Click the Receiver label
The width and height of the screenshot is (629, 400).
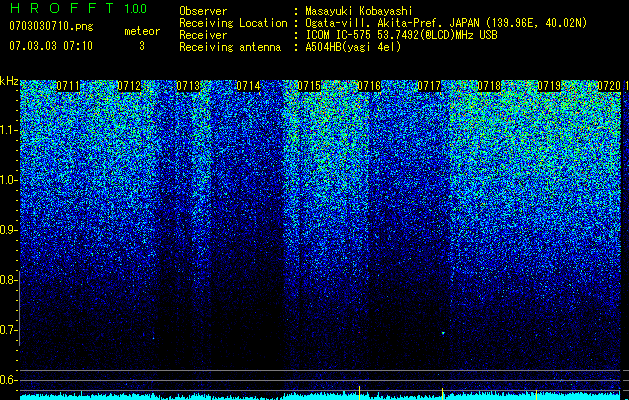[x=203, y=35]
